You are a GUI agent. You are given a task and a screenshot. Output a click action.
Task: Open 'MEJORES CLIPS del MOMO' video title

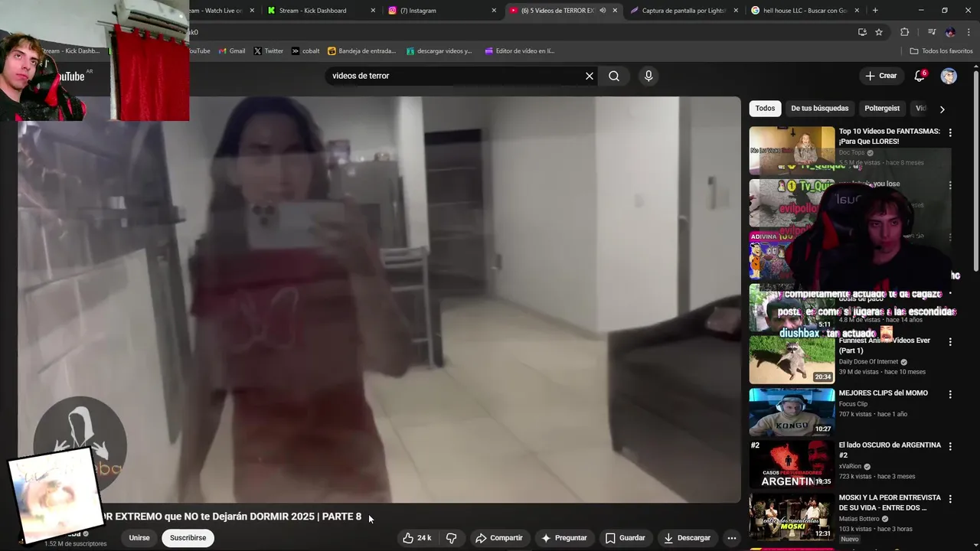(x=884, y=393)
